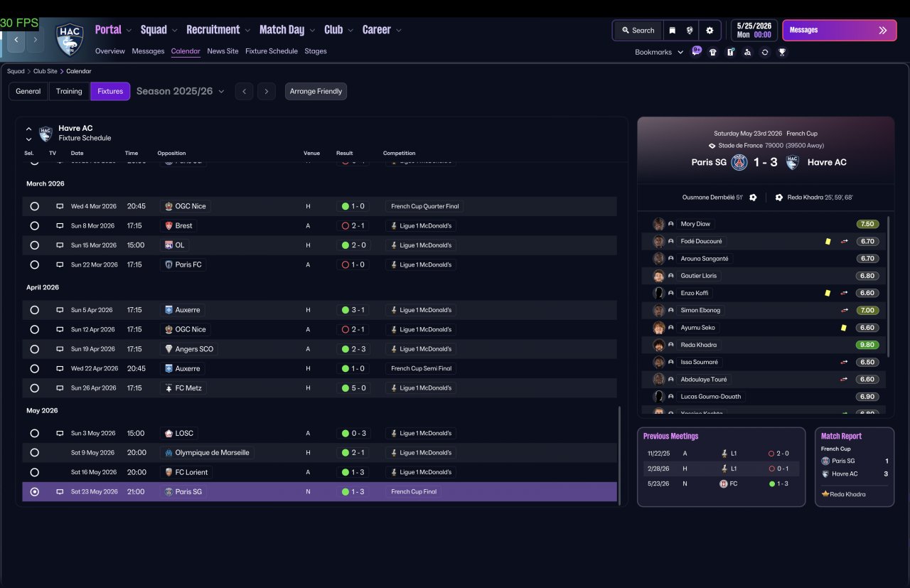Viewport: 910px width, 588px height.
Task: Click the clipboard alert bookmark icon
Action: point(730,52)
